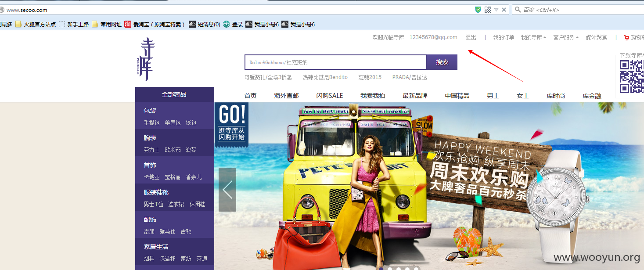
Task: Open the 常用网址 bookmark folder
Action: point(107,24)
